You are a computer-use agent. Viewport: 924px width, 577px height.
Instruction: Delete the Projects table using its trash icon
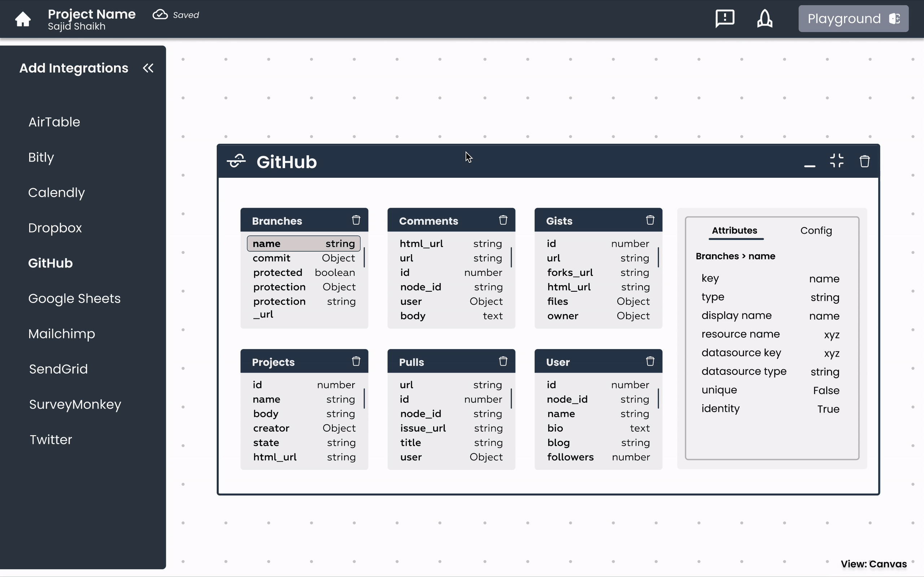[356, 361]
